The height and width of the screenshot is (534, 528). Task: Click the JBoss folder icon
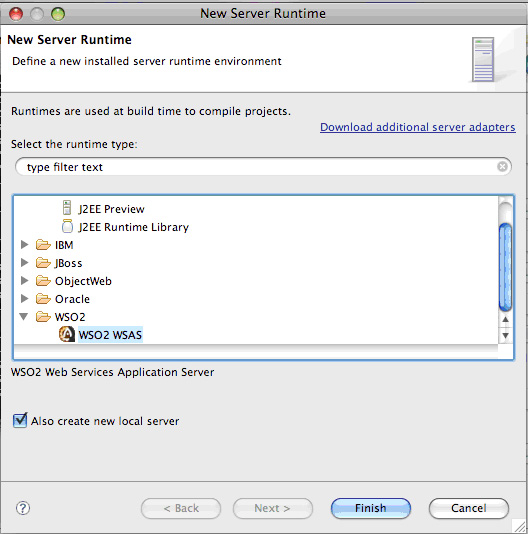pos(43,263)
